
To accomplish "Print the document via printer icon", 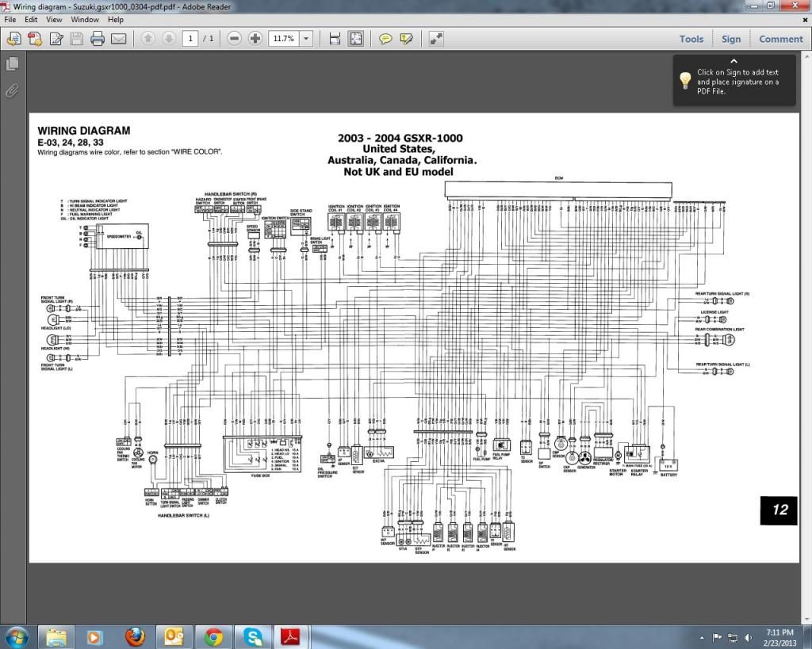I will coord(98,39).
